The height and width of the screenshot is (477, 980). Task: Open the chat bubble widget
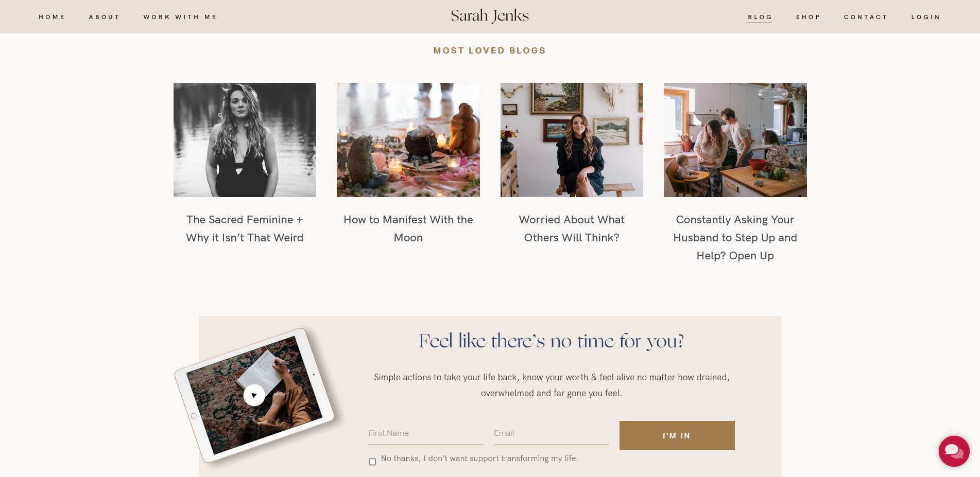[954, 451]
